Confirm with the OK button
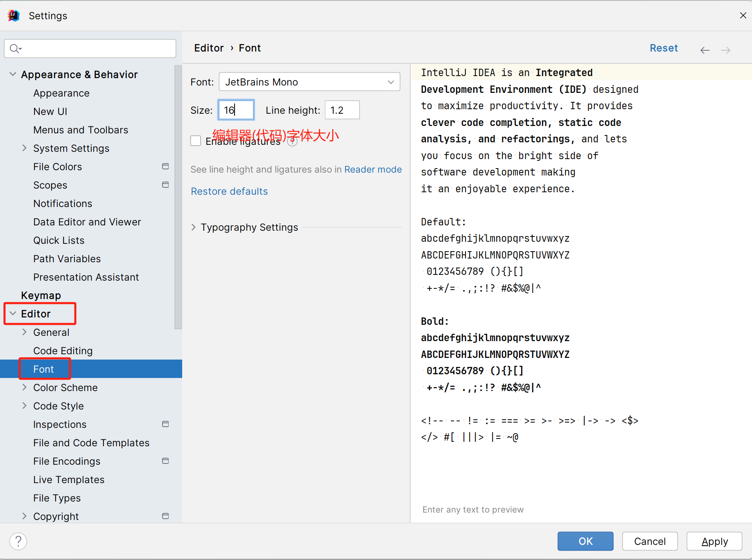This screenshot has width=752, height=560. click(x=585, y=541)
